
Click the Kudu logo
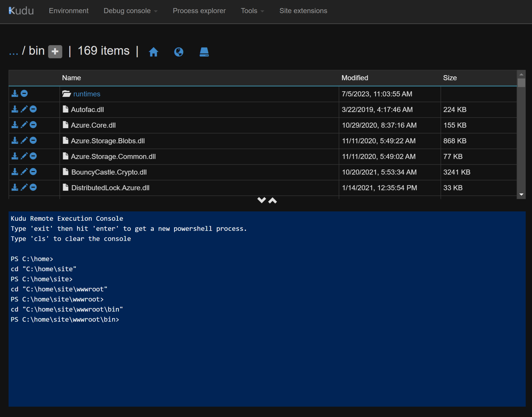pyautogui.click(x=21, y=11)
